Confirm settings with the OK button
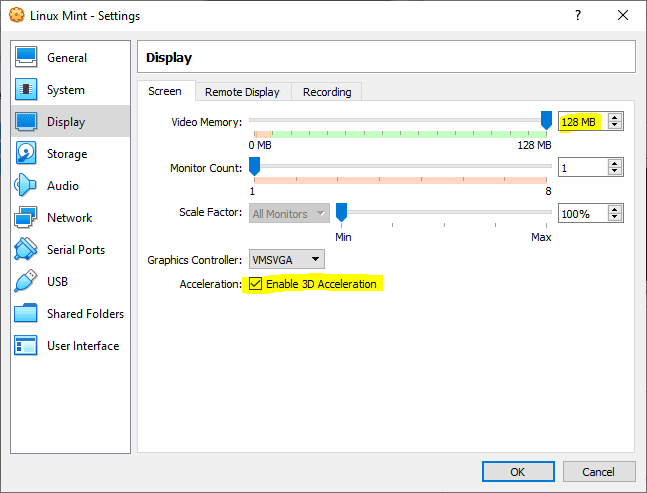 pyautogui.click(x=518, y=472)
